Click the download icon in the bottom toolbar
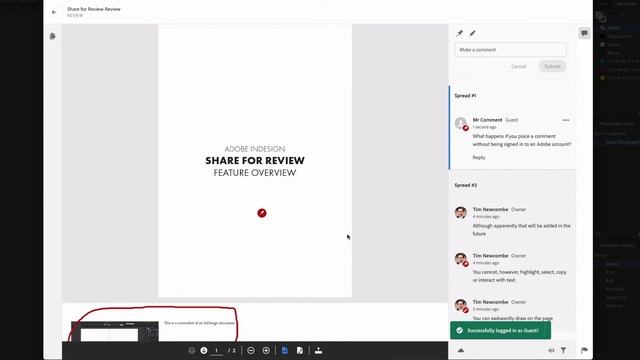640x360 pixels. pyautogui.click(x=318, y=351)
